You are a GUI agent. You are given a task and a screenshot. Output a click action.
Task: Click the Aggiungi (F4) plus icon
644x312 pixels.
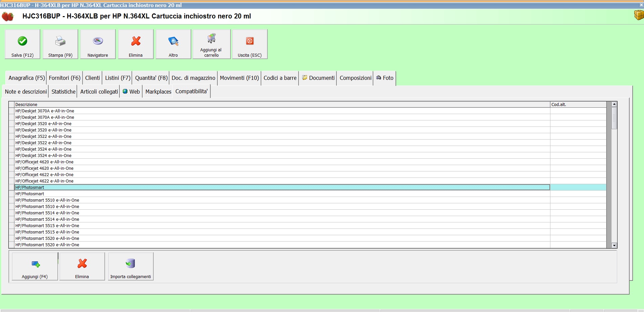click(x=36, y=264)
